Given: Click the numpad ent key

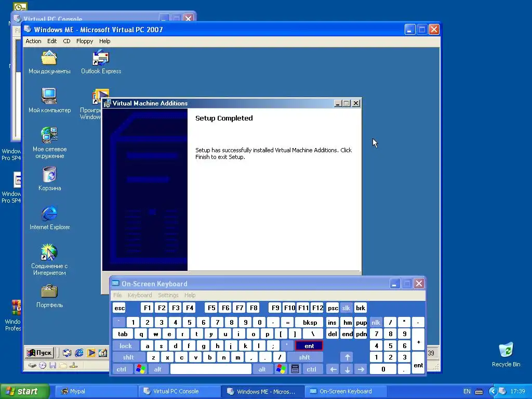Looking at the screenshot, I should point(418,363).
